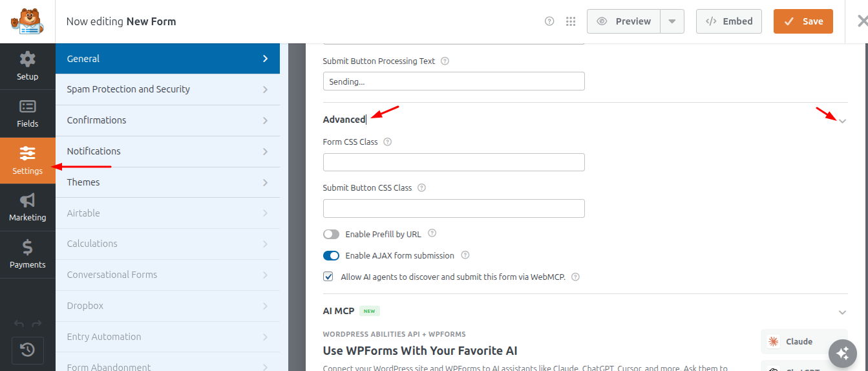Click the Claude assistant card
Image resolution: width=868 pixels, height=371 pixels.
[x=804, y=341]
